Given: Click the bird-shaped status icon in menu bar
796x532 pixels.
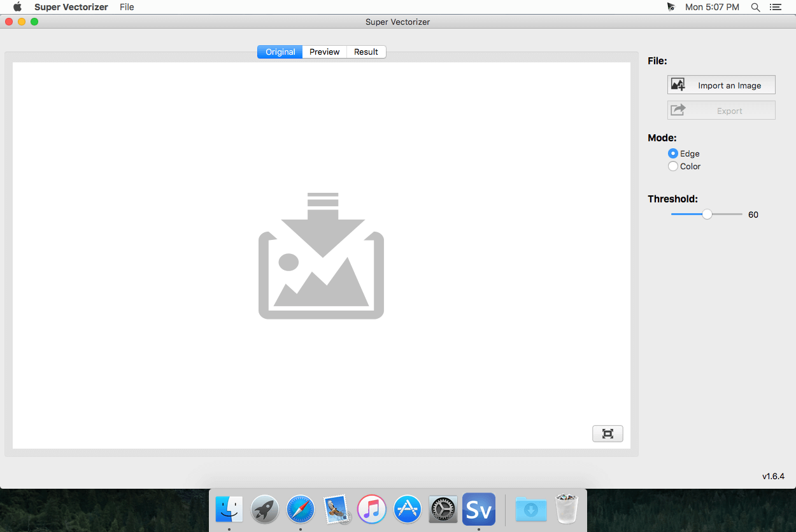Looking at the screenshot, I should (671, 7).
